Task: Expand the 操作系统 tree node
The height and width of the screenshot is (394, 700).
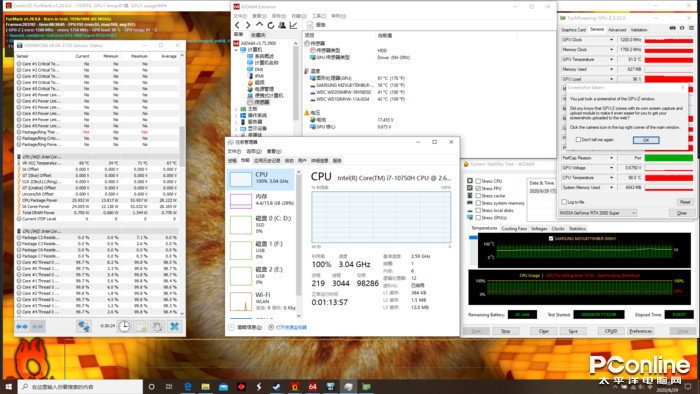Action: coord(237,116)
